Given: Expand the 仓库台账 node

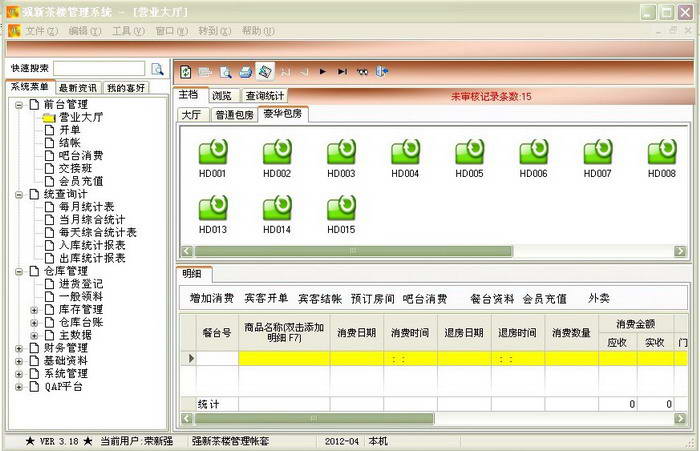Looking at the screenshot, I should 34,322.
